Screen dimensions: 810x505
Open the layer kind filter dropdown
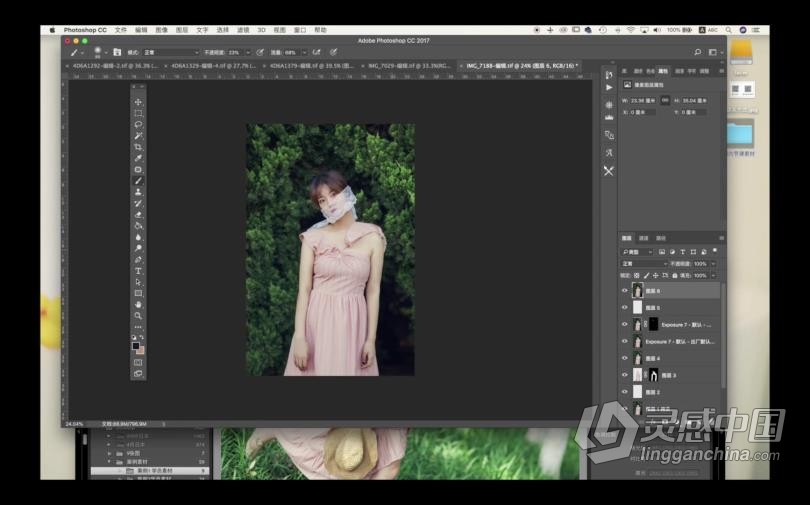coord(637,252)
